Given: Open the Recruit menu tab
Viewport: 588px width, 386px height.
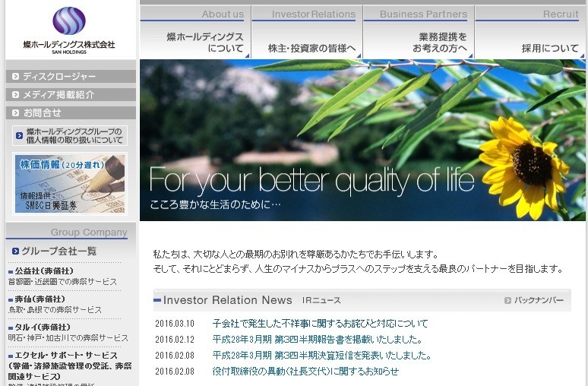Looking at the screenshot, I should [x=530, y=32].
